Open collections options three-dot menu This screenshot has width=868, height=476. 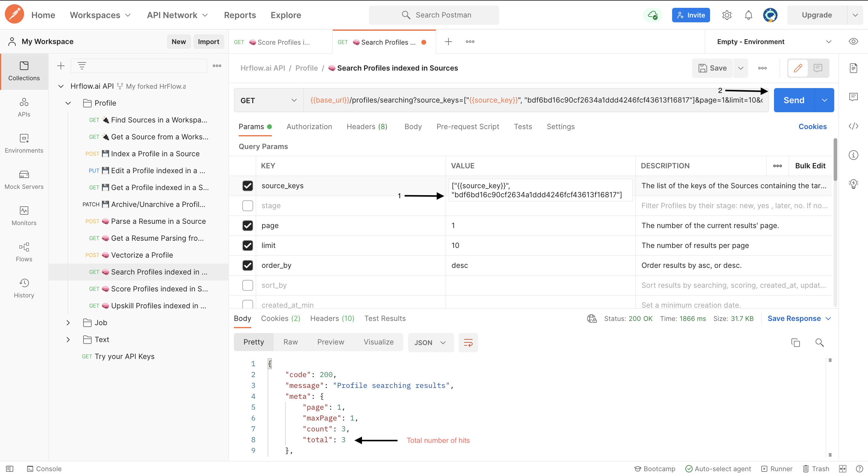tap(217, 65)
